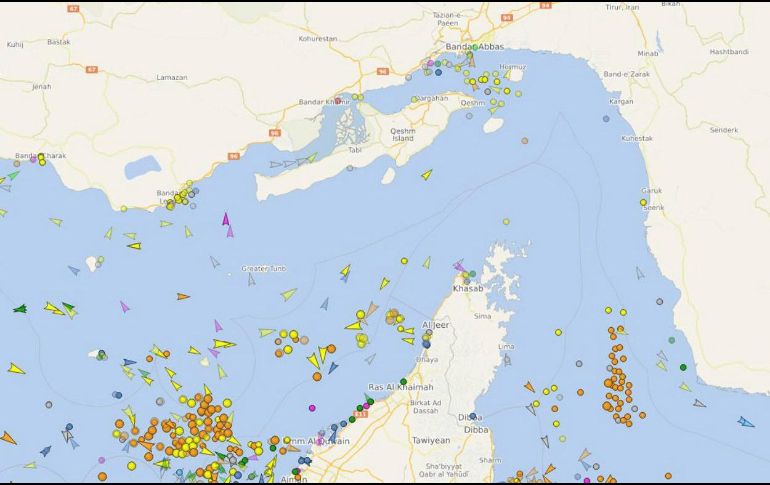This screenshot has height=485, width=770.
Task: Select the gray vessel dot near Tabl
Action: tap(350, 168)
